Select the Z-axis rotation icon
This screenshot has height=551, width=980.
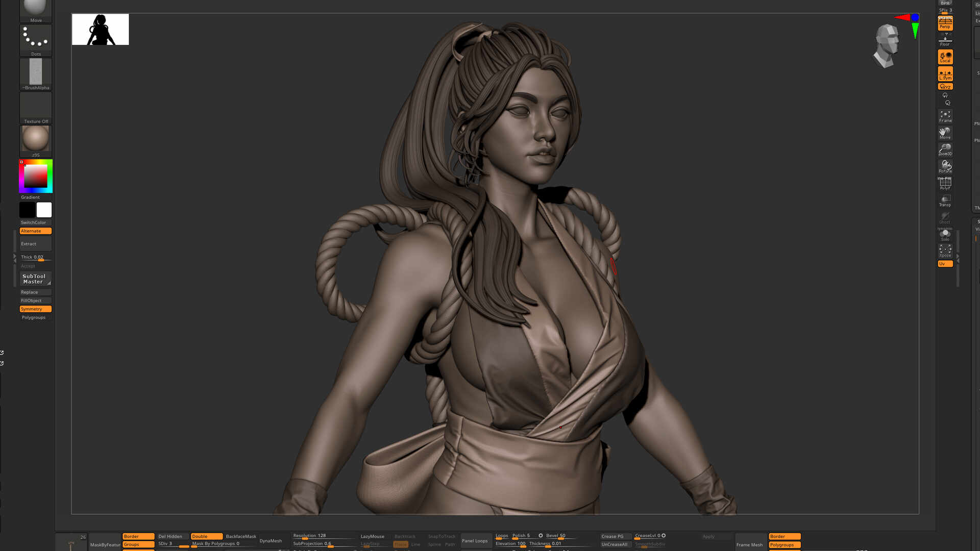click(x=947, y=103)
